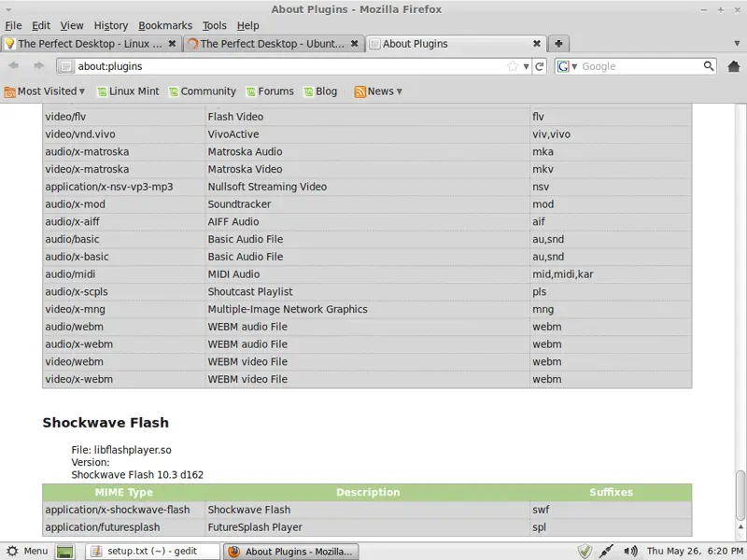Go back with the back arrow
The width and height of the screenshot is (747, 560).
pyautogui.click(x=14, y=65)
